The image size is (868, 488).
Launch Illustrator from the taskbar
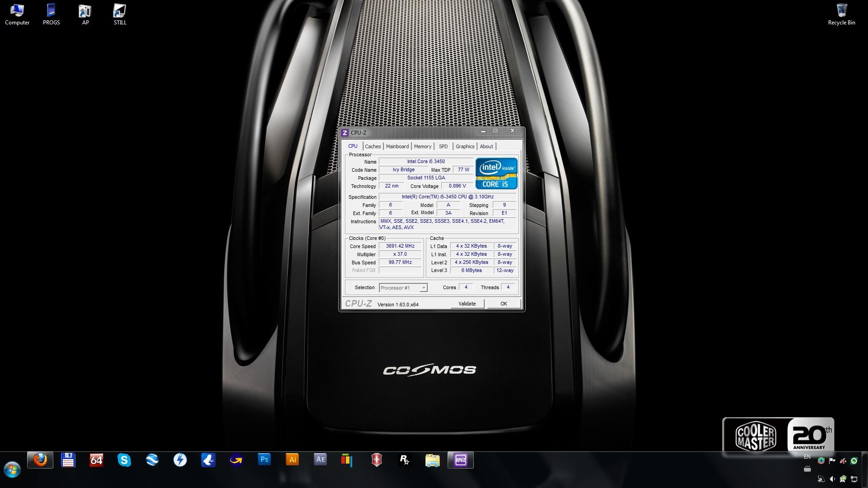pyautogui.click(x=292, y=460)
